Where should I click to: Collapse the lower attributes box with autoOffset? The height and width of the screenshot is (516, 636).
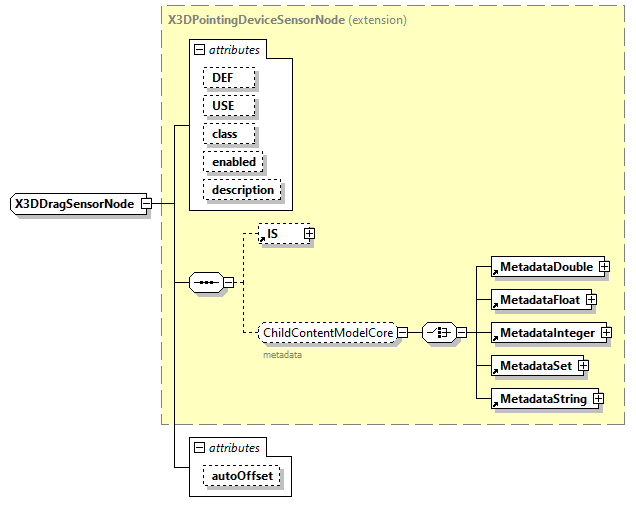click(200, 448)
